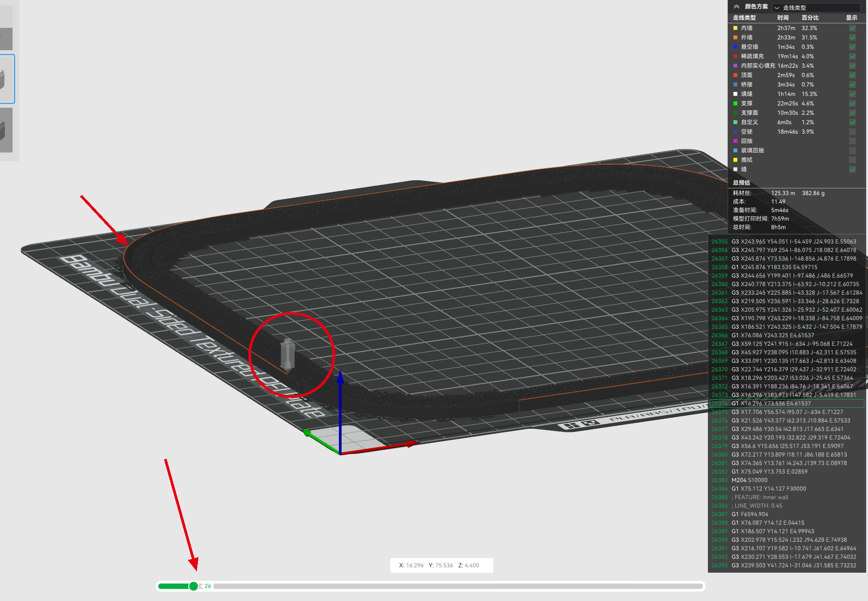Click the 桥接 bridge color swatch
Screen dimensions: 868x601
[736, 84]
